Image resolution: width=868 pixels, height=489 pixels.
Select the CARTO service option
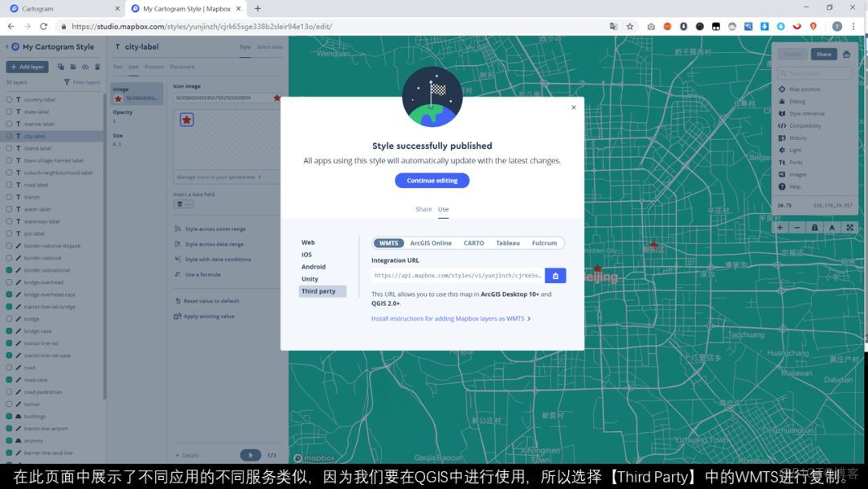pos(473,242)
